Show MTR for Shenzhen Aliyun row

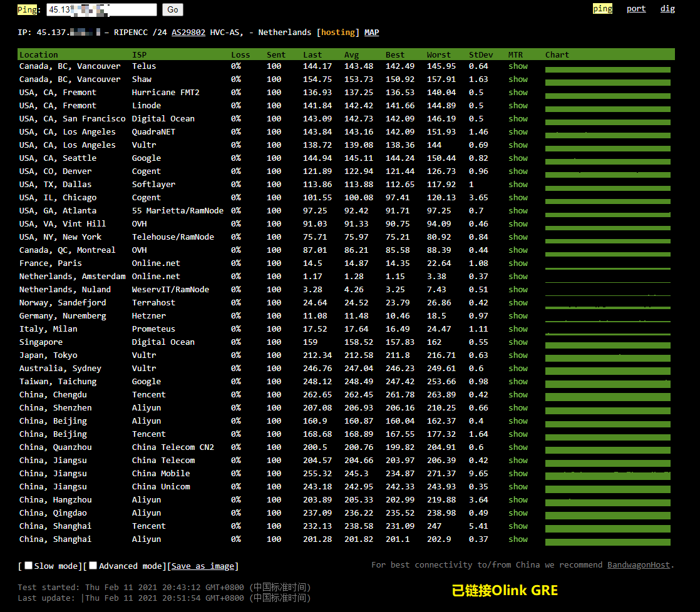coord(518,408)
